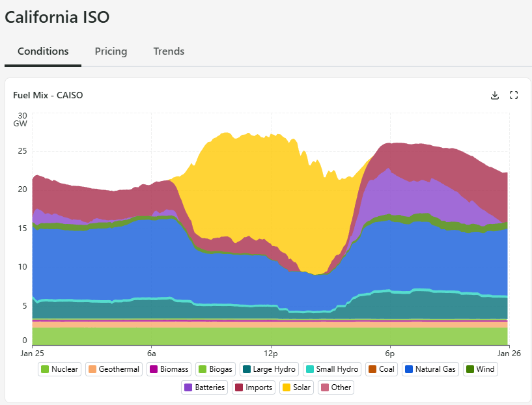The image size is (532, 405).
Task: Toggle Wind series in legend
Action: [480, 369]
